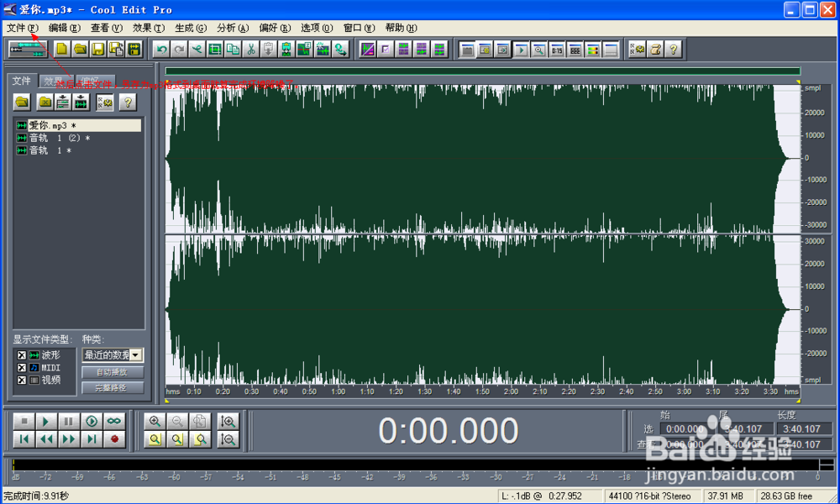Click the edit waveform icon in file panel
The width and height of the screenshot is (840, 504).
point(81,102)
